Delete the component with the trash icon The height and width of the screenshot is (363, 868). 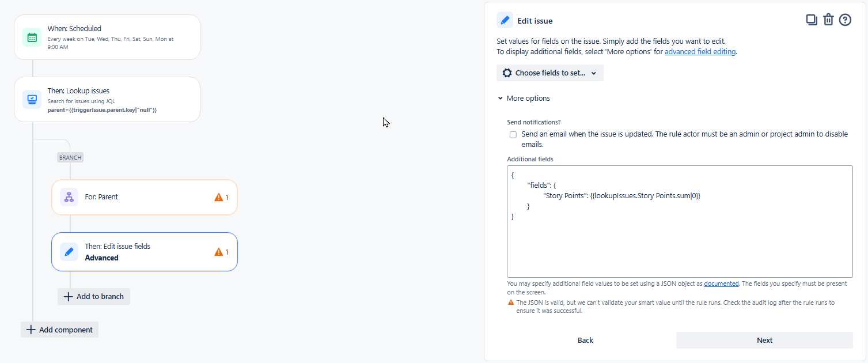tap(828, 20)
